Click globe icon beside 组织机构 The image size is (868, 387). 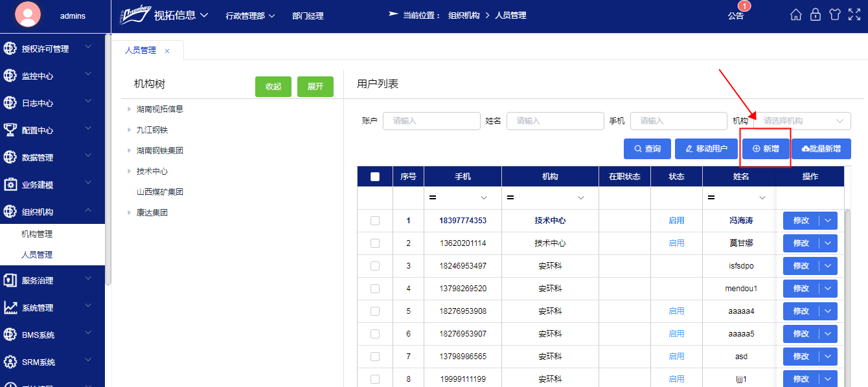(10, 212)
